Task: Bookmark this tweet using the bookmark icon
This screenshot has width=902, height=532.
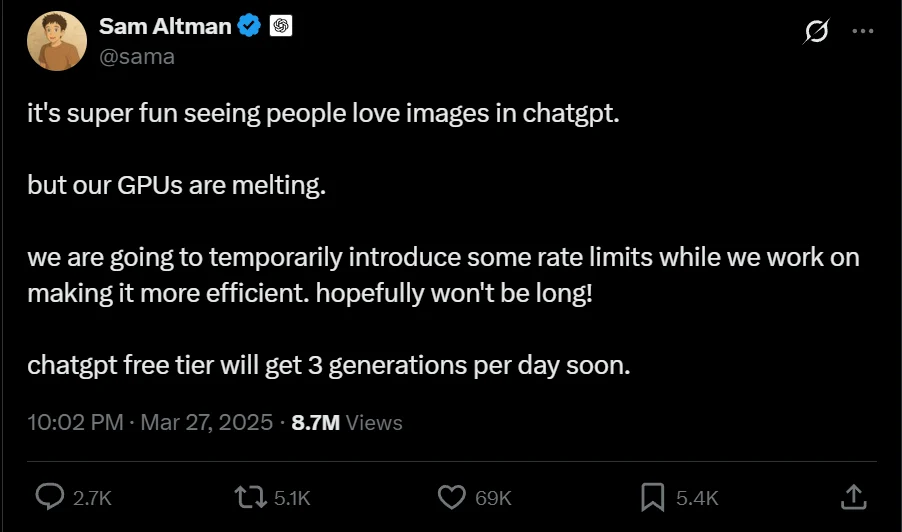Action: point(652,496)
